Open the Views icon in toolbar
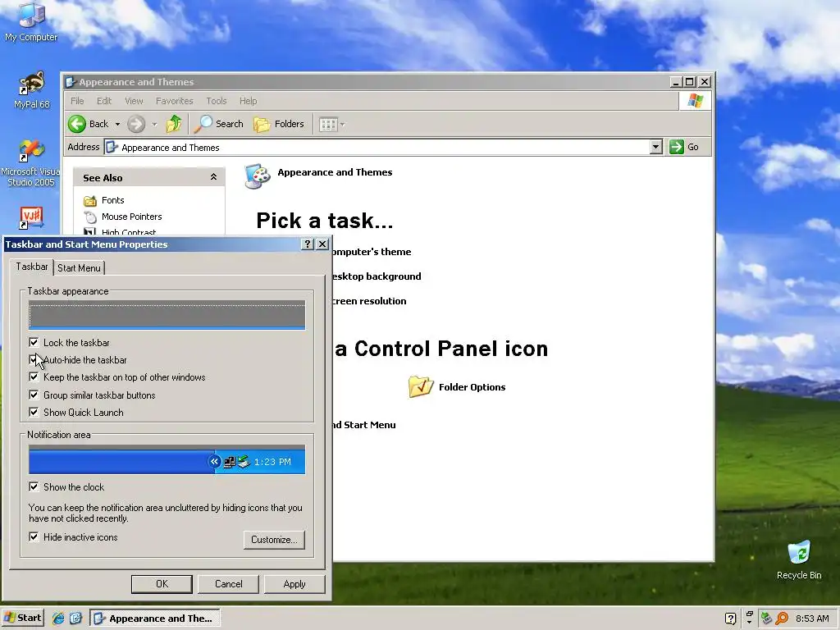The width and height of the screenshot is (840, 630). tap(328, 125)
